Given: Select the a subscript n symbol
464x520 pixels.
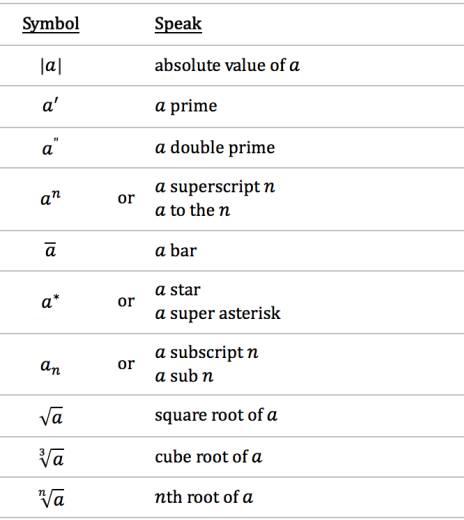Looking at the screenshot, I should tap(50, 366).
